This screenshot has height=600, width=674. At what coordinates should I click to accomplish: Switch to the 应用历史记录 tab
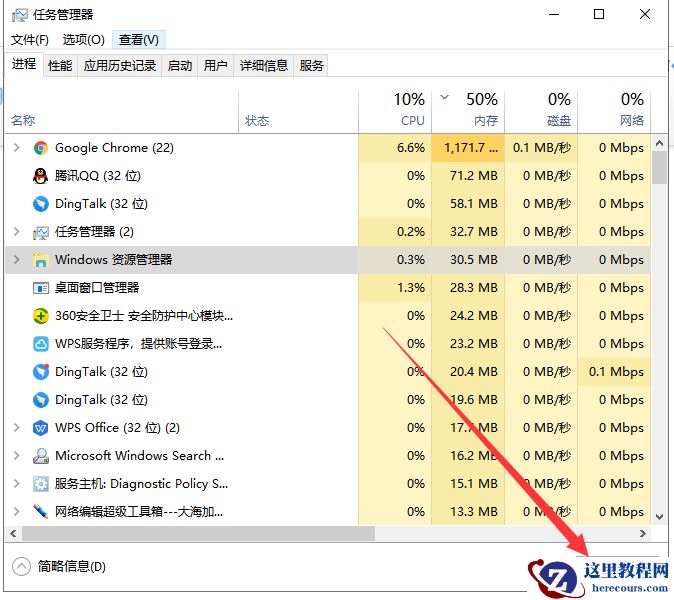click(x=119, y=66)
